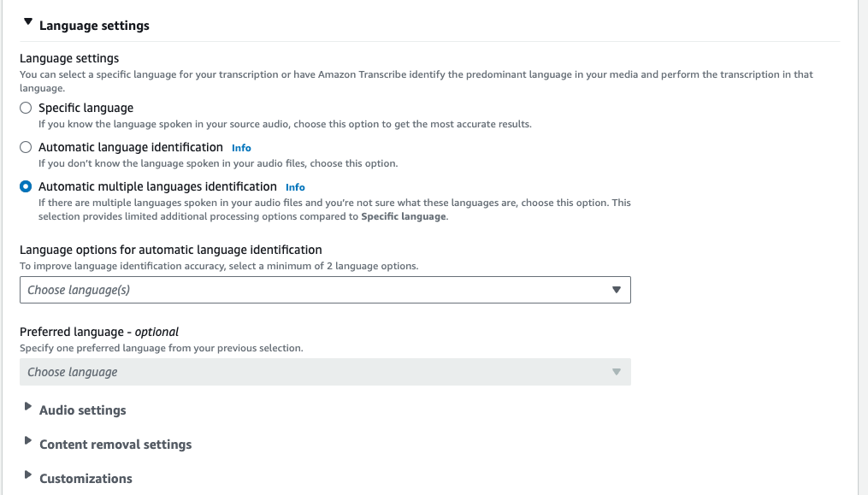Viewport: 868px width, 495px height.
Task: Click the Info icon beside Automatic language identification
Action: tap(240, 147)
